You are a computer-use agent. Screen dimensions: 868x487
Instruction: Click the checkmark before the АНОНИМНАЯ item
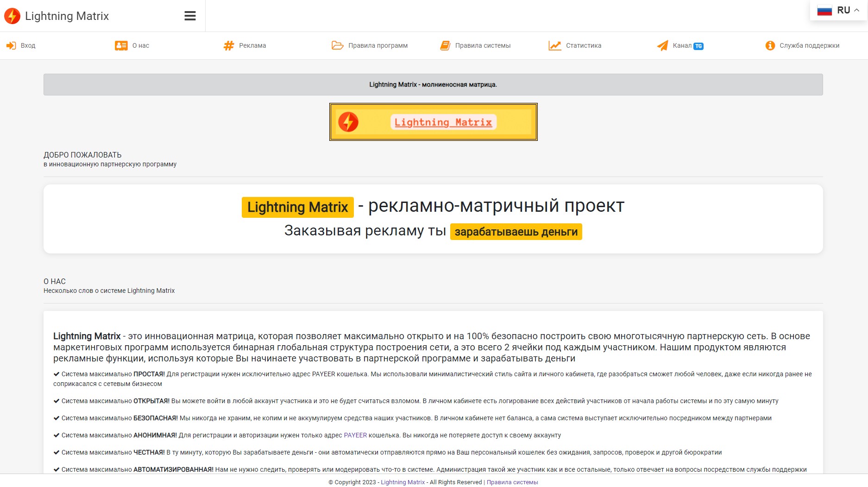click(x=57, y=435)
